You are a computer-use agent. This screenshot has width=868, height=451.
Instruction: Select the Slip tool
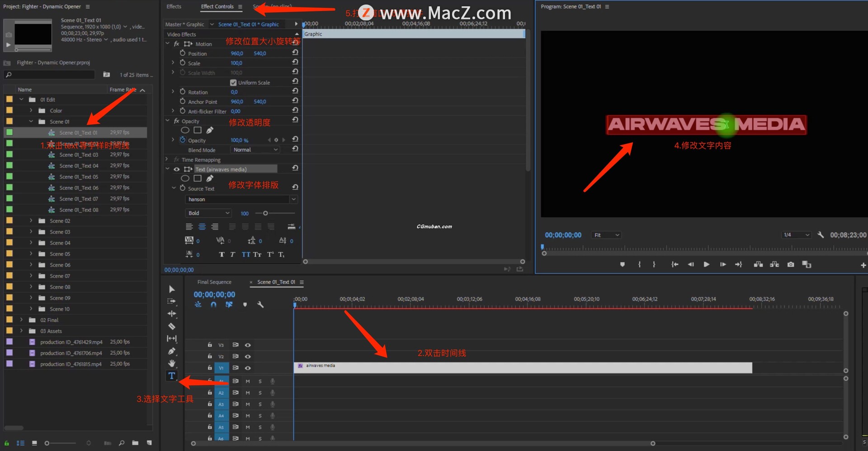click(x=172, y=338)
